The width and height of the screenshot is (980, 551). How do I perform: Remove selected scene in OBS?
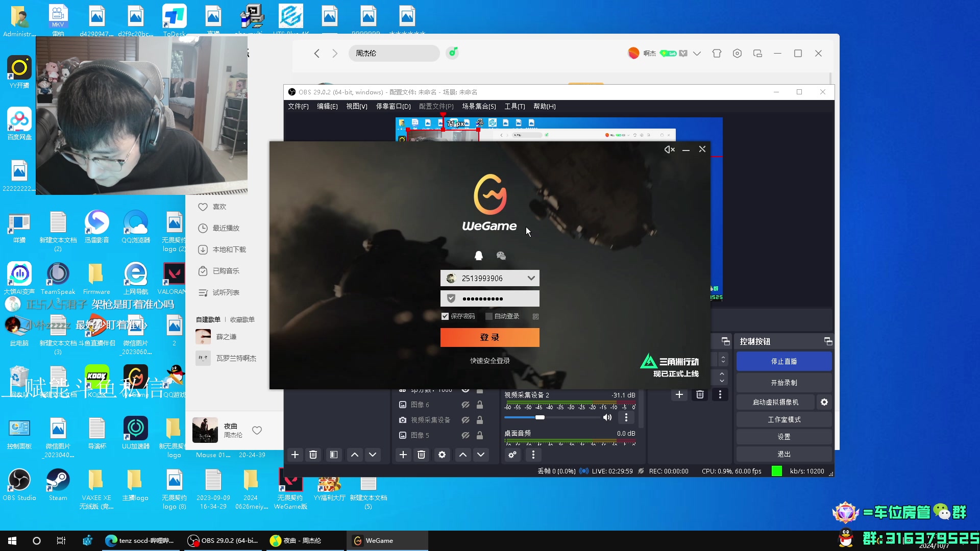pyautogui.click(x=313, y=455)
